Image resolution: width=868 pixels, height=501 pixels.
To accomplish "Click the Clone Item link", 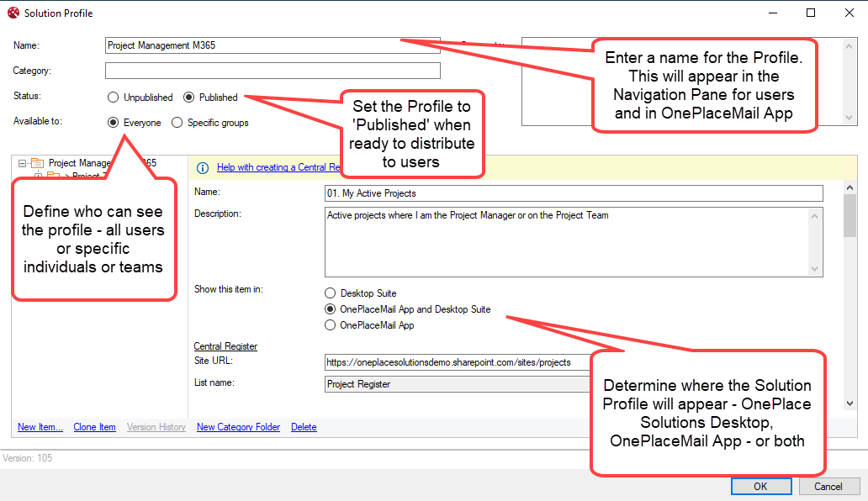I will (x=94, y=427).
